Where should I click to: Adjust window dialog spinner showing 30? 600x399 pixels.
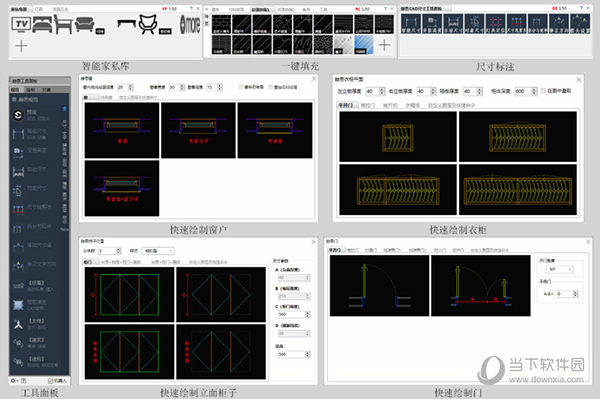click(x=177, y=87)
